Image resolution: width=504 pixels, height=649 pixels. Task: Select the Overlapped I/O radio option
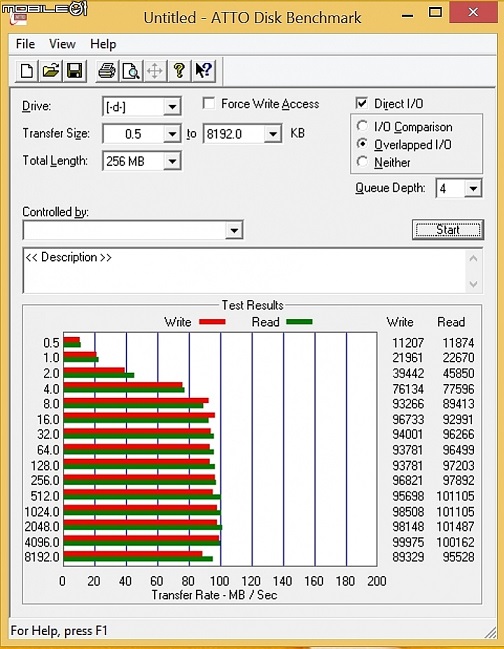tap(362, 144)
